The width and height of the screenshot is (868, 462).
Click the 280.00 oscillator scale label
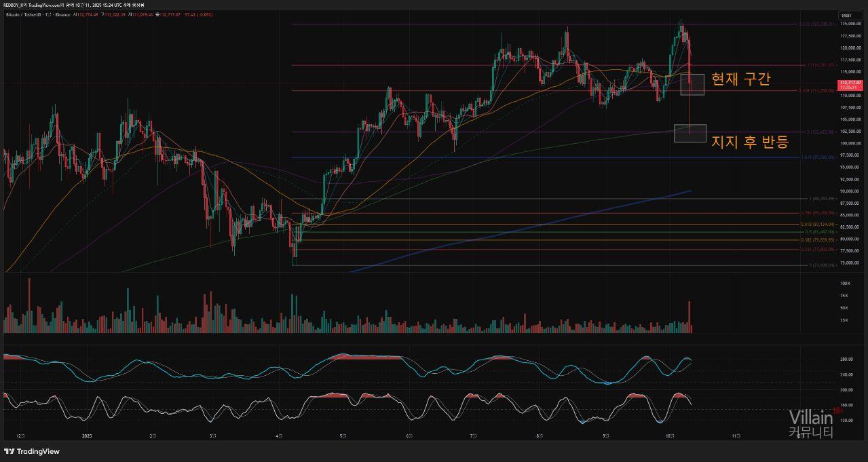[x=846, y=360]
